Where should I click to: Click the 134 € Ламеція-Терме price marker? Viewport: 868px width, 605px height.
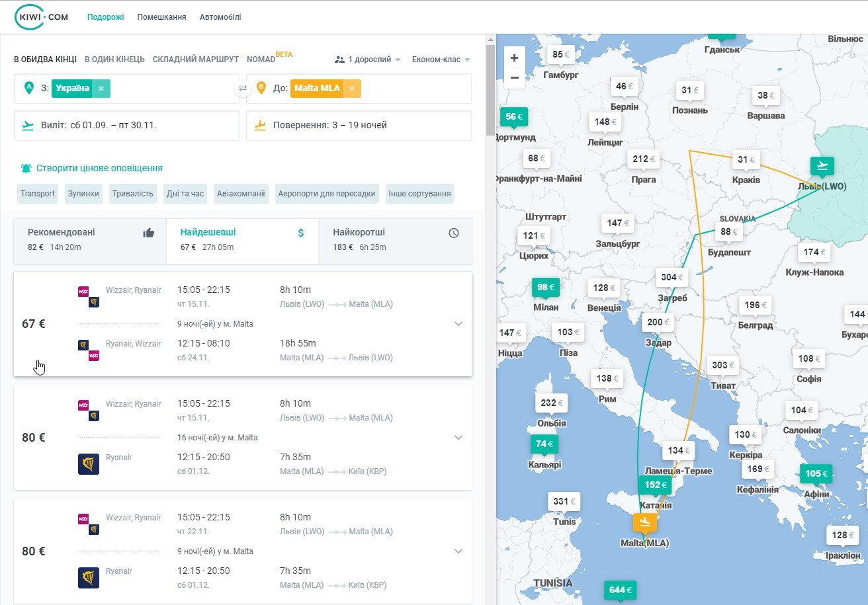679,451
